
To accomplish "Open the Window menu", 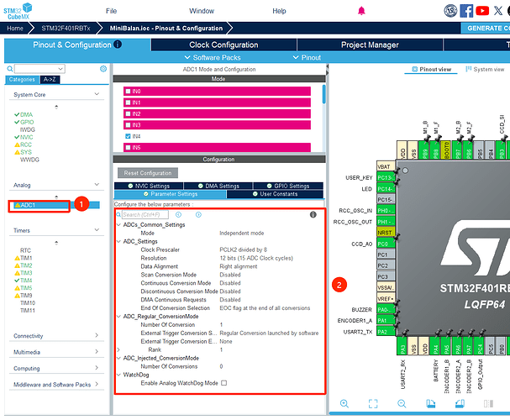I will pos(202,11).
